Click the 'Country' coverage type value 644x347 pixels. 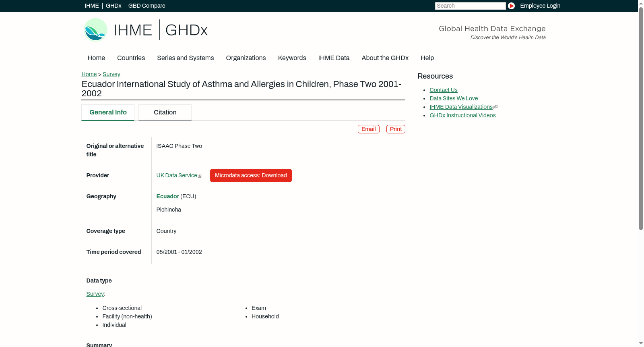click(x=166, y=231)
